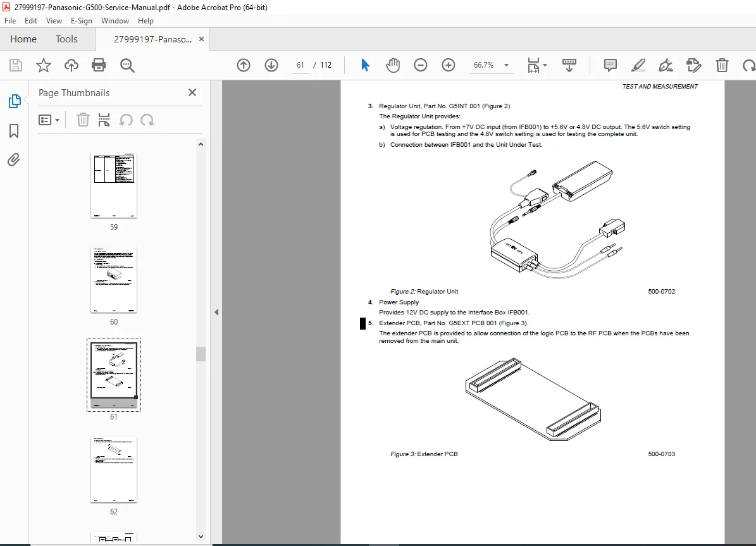Open the Sign document pen tool
The image size is (756, 546).
(x=666, y=65)
